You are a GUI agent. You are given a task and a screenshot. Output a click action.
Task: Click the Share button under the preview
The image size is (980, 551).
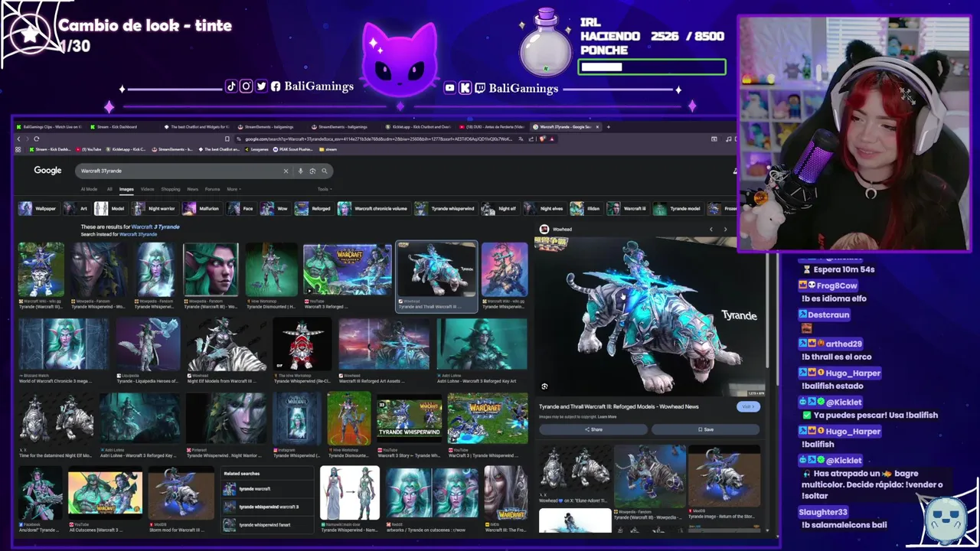pos(593,429)
